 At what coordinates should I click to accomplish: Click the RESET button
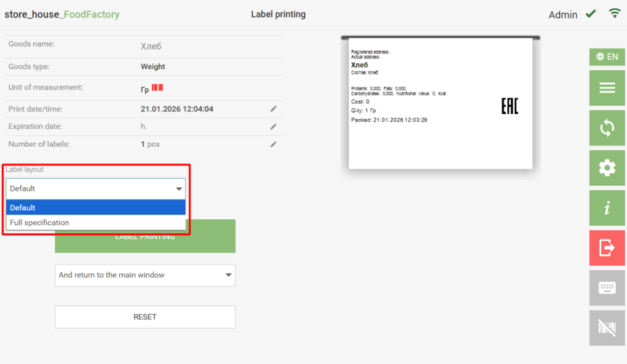[145, 317]
